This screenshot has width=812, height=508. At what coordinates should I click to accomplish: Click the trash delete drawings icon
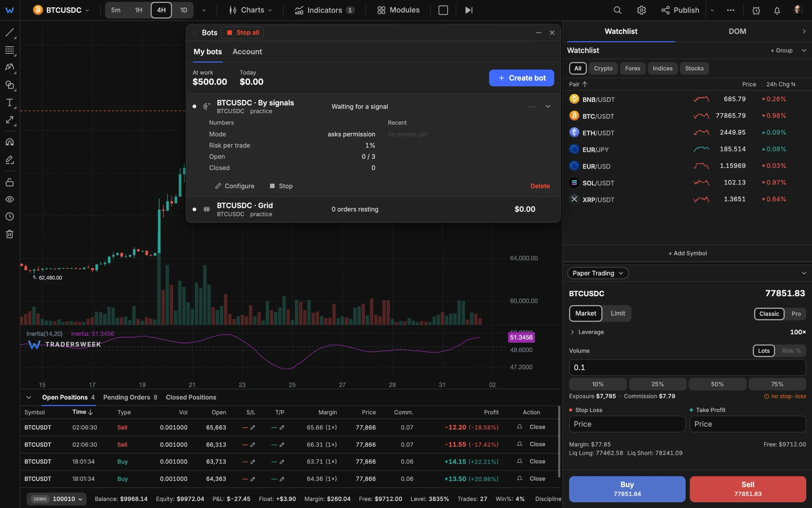10,234
